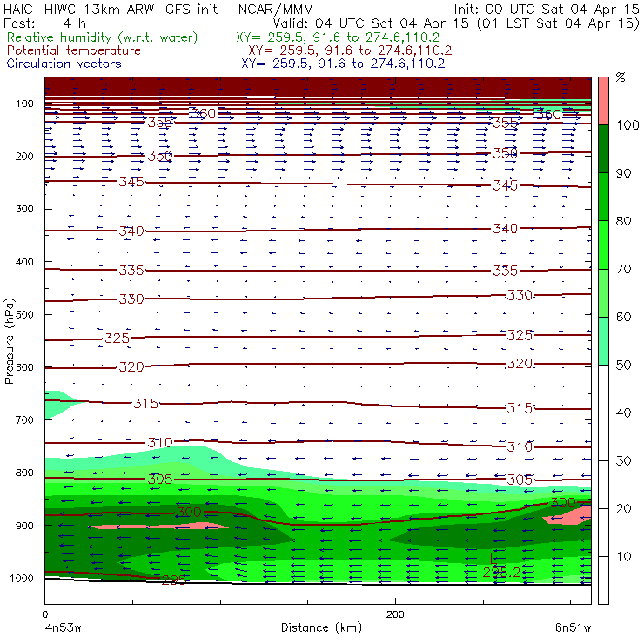Screen dimensions: 644x644
Task: Click the red 'Potential temperature' legend label
Action: pyautogui.click(x=73, y=50)
